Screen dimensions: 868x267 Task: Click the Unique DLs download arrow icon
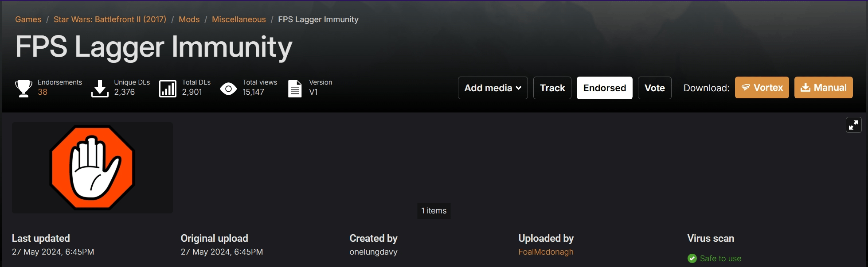[100, 89]
